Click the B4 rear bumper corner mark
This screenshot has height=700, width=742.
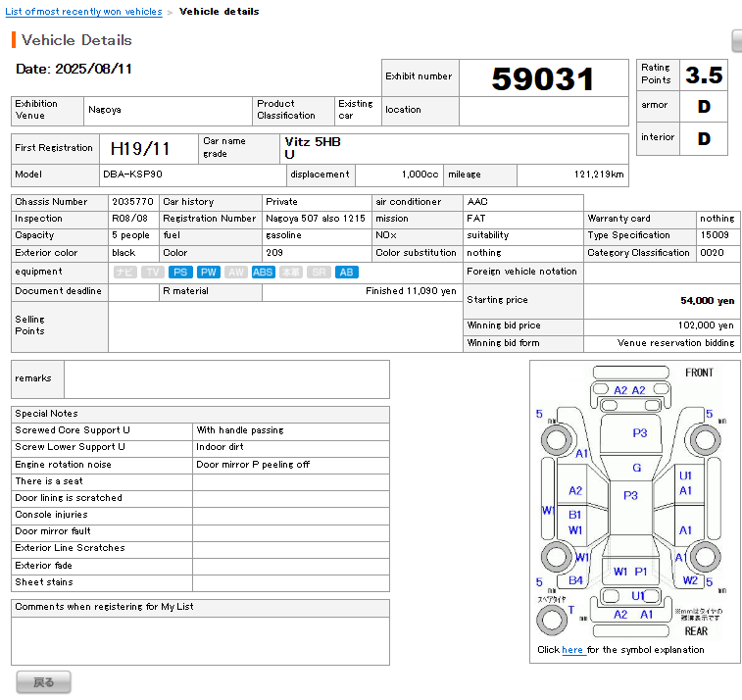[x=575, y=580]
